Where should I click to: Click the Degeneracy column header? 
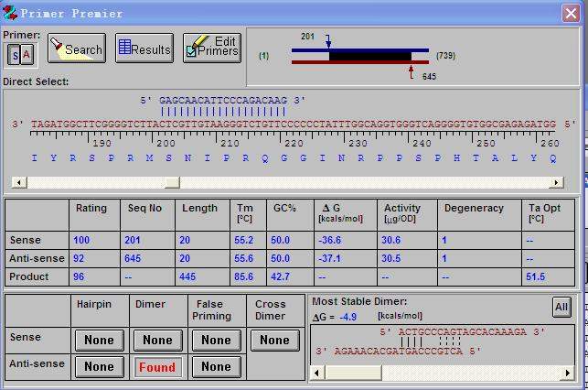(474, 208)
